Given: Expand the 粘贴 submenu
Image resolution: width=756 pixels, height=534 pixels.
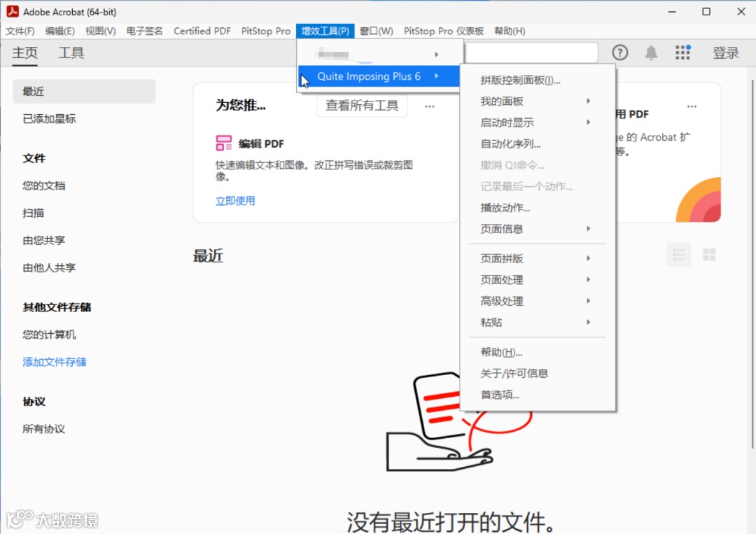Looking at the screenshot, I should pos(538,323).
